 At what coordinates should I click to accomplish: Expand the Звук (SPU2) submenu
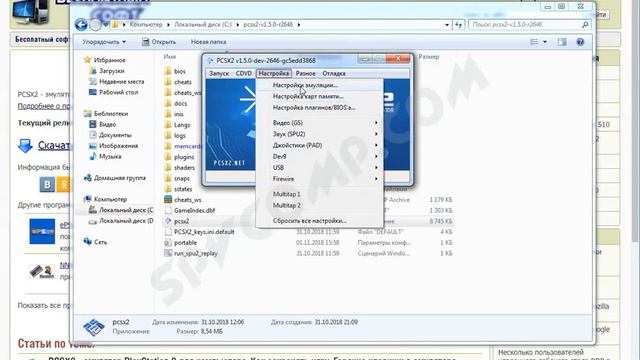[319, 134]
